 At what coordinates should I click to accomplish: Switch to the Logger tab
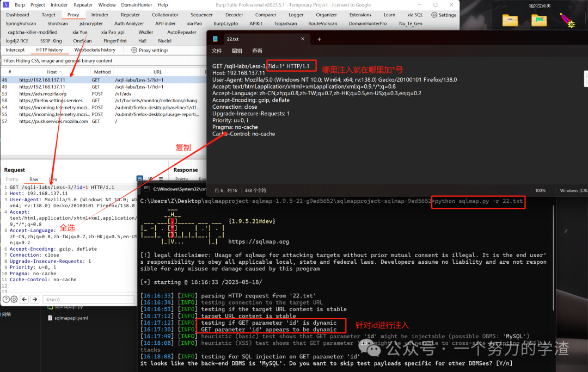click(x=296, y=15)
